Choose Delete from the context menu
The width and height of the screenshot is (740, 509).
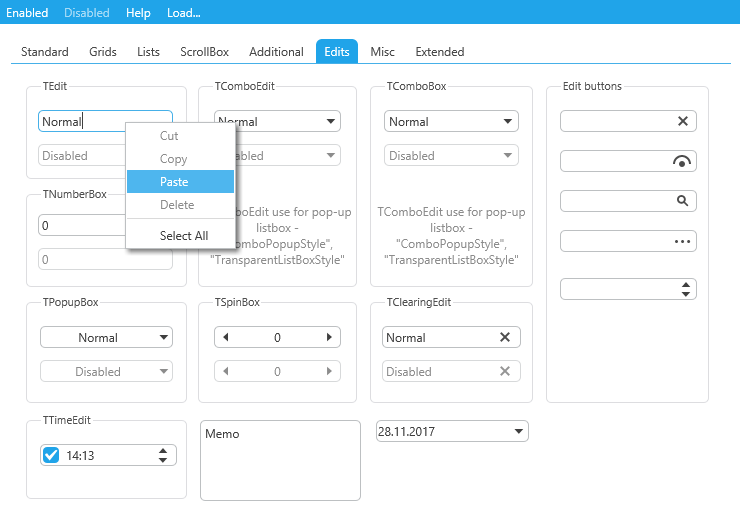pos(180,205)
